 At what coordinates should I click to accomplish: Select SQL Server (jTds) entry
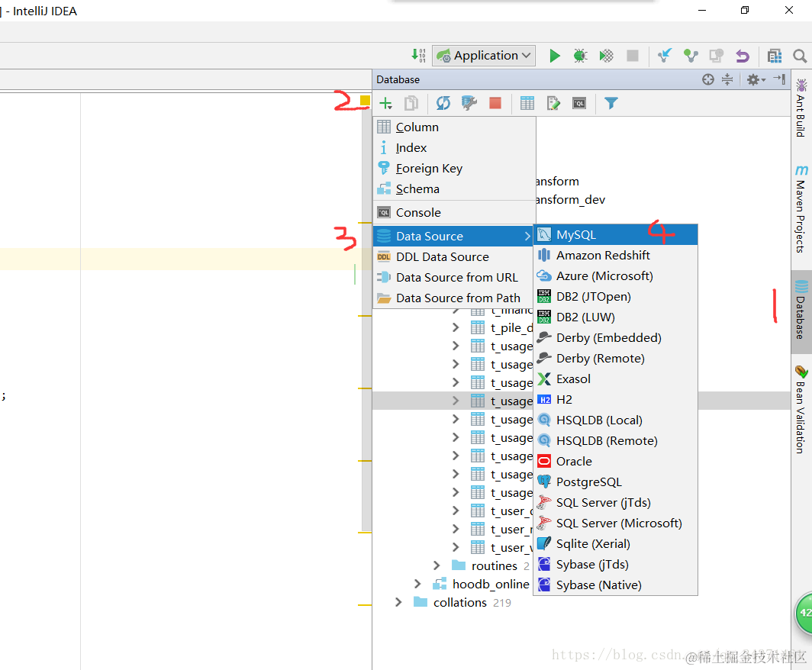pos(616,503)
